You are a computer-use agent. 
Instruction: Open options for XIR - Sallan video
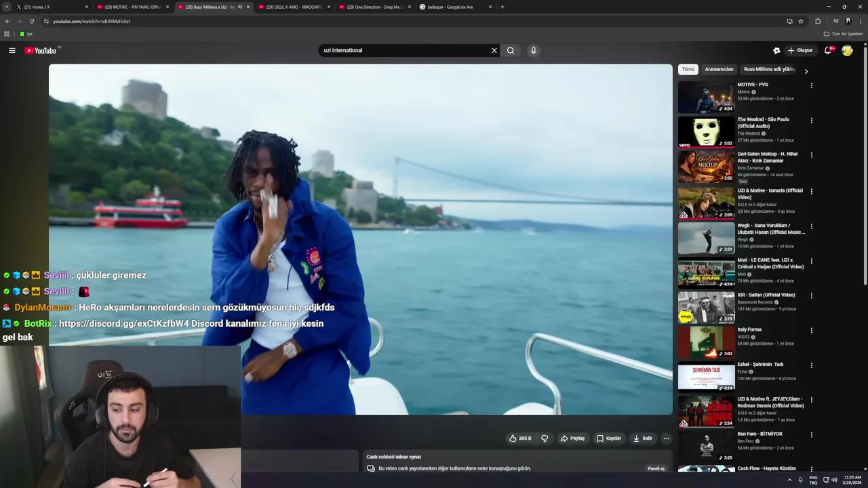coord(812,296)
